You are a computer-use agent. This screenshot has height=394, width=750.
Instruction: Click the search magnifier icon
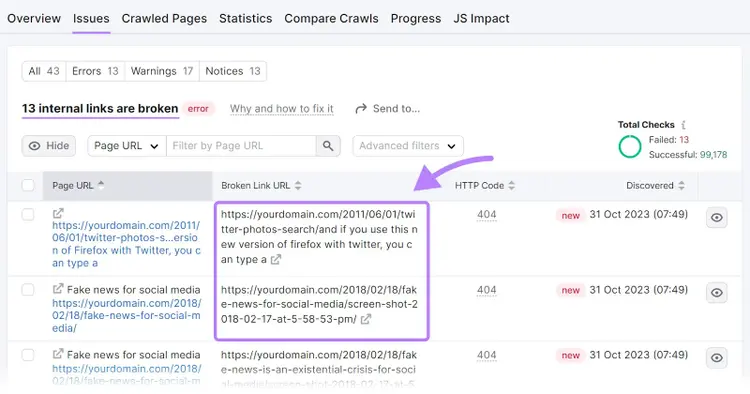point(328,146)
